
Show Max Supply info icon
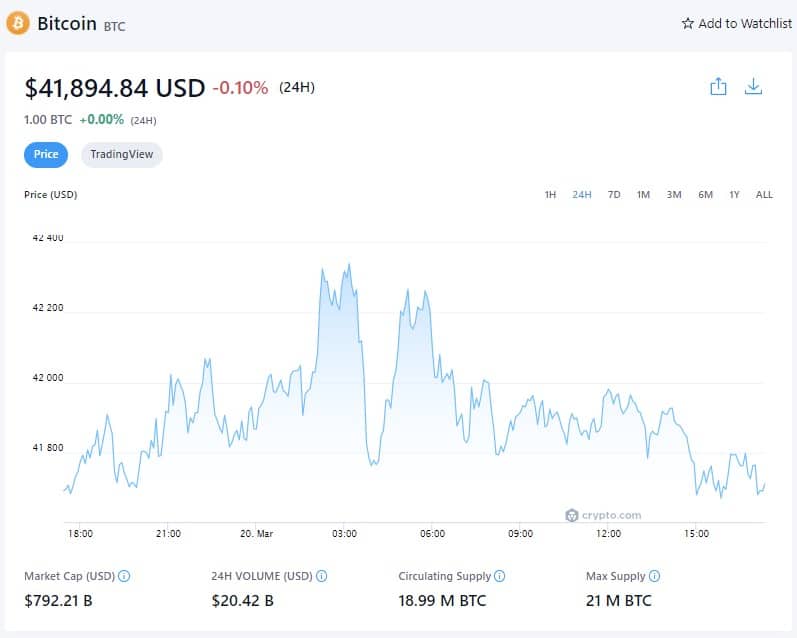coord(655,576)
